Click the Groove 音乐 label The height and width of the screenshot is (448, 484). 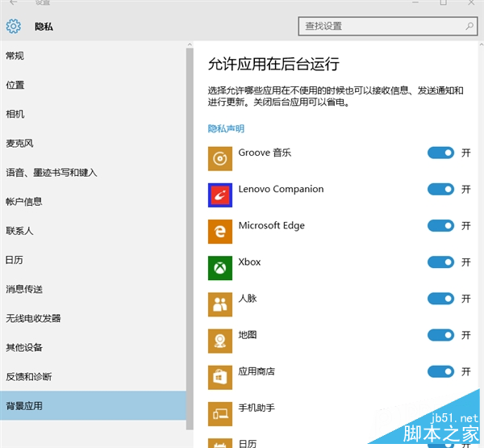[x=265, y=153]
